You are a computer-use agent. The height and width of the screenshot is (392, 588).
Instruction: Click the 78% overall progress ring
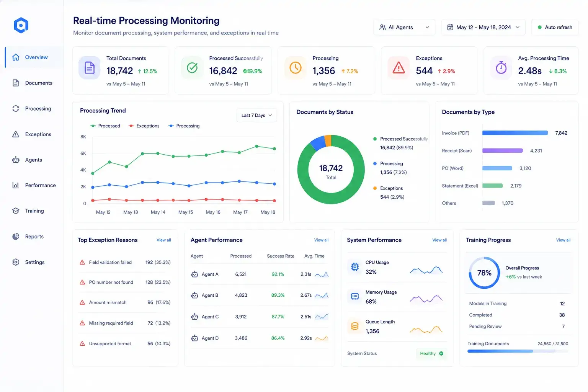(x=484, y=273)
